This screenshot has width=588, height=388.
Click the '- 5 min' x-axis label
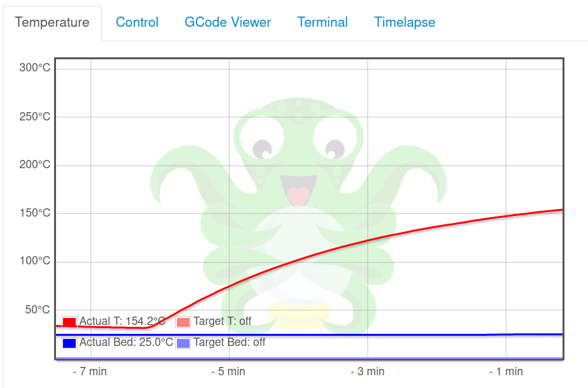point(228,371)
